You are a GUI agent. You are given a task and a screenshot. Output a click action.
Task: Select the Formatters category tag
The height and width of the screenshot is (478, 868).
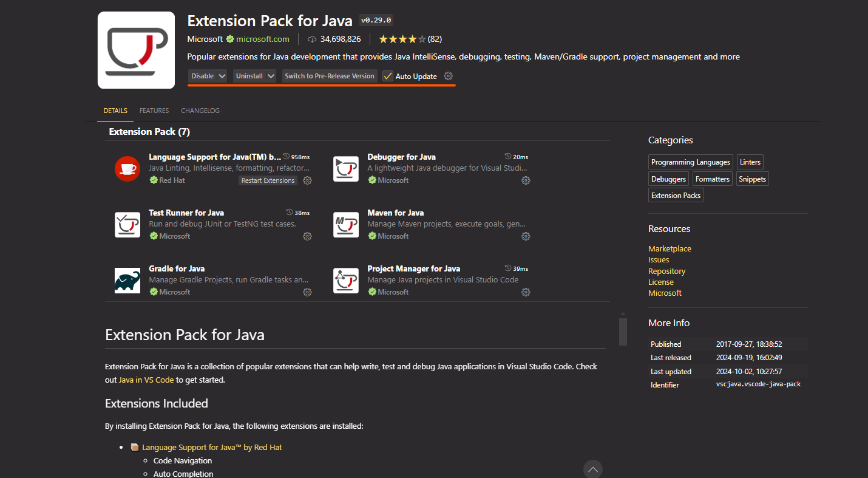pyautogui.click(x=713, y=179)
